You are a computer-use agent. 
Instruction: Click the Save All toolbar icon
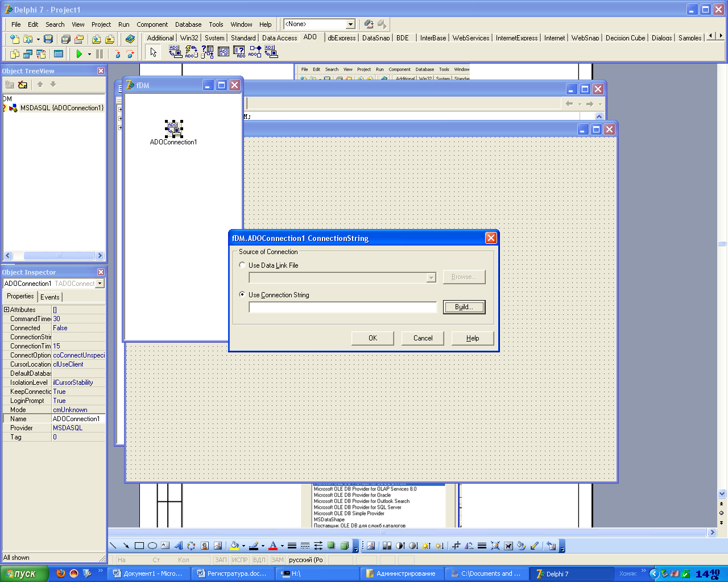(65, 39)
